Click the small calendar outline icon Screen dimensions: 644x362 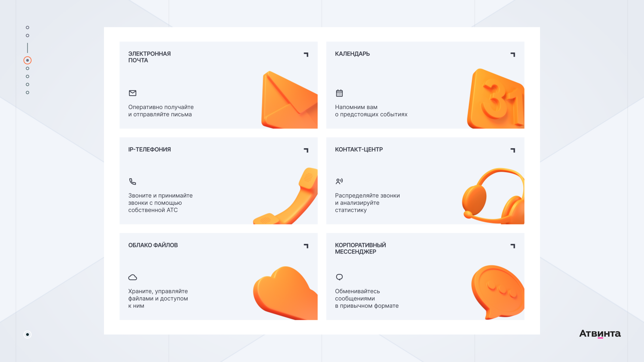[x=339, y=93]
